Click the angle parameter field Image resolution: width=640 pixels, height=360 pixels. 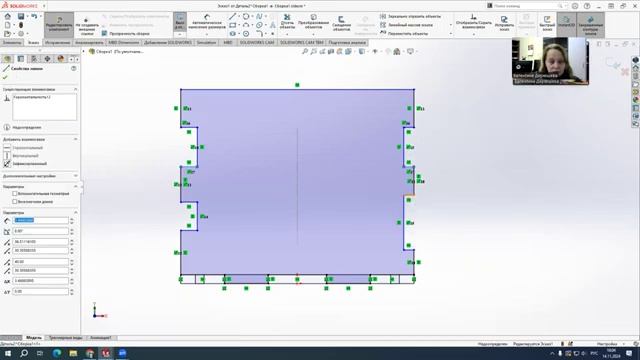[40, 231]
